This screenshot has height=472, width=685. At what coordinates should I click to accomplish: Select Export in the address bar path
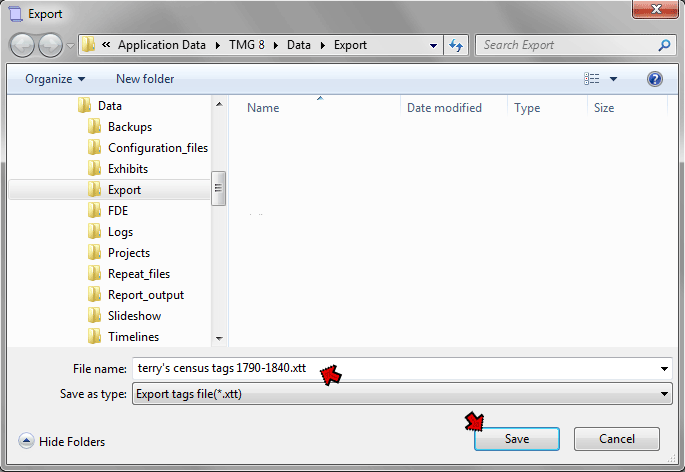(x=350, y=45)
